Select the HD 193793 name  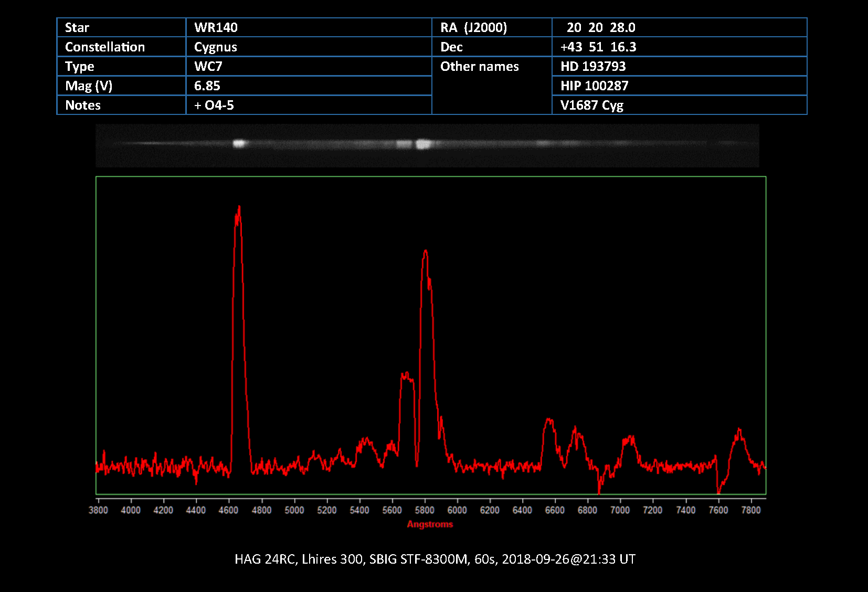click(x=593, y=66)
